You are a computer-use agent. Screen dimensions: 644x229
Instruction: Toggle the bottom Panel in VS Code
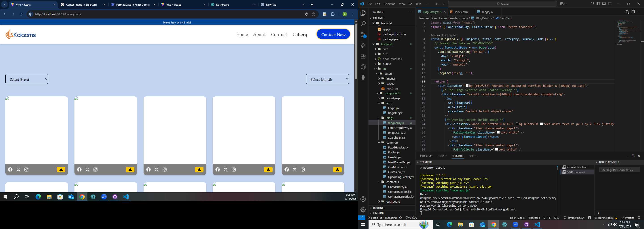click(x=604, y=4)
